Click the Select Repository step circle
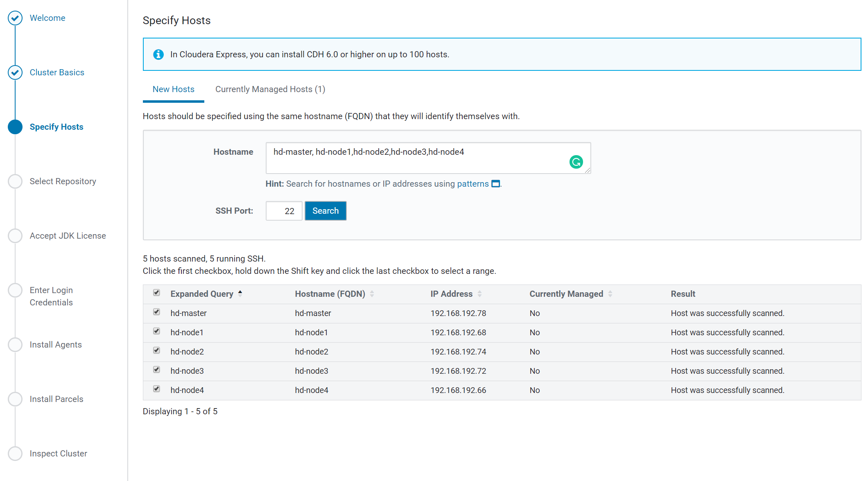The width and height of the screenshot is (868, 481). pos(15,181)
